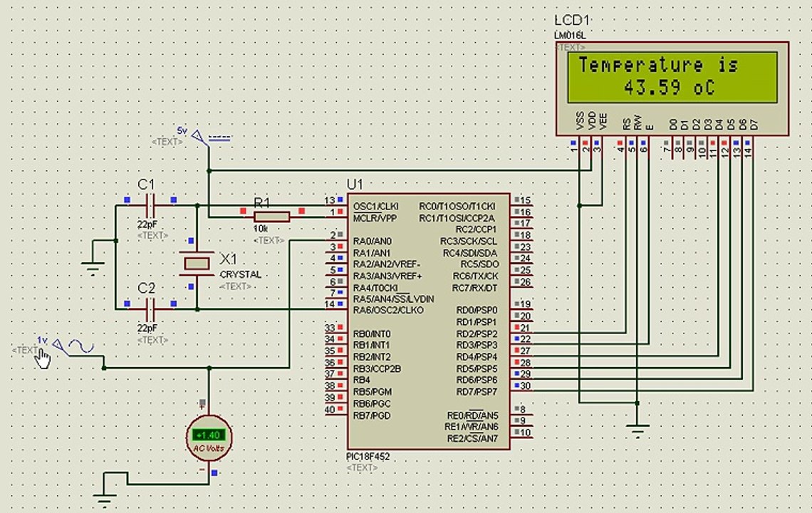The width and height of the screenshot is (812, 513).
Task: Click the RB0/INT0 pin label
Action: point(372,334)
